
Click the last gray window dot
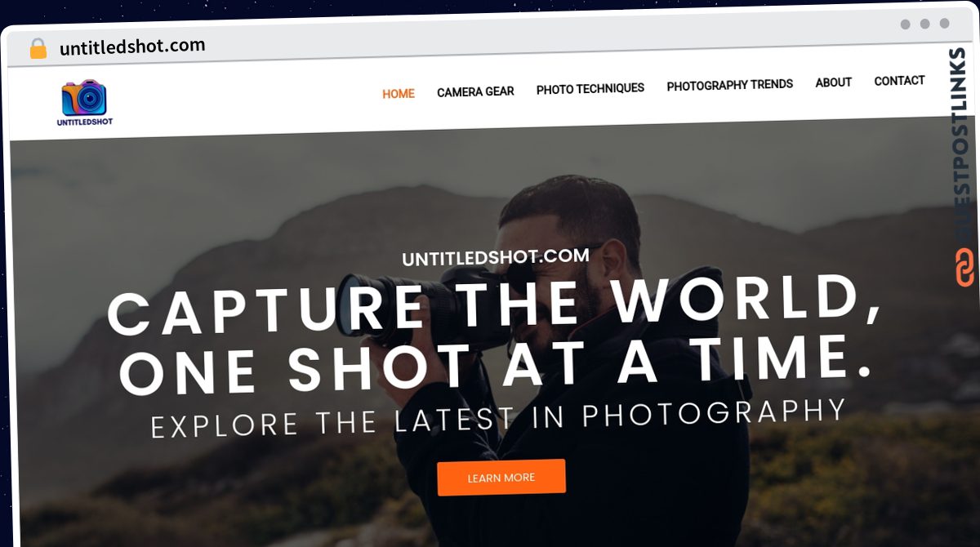click(x=944, y=24)
